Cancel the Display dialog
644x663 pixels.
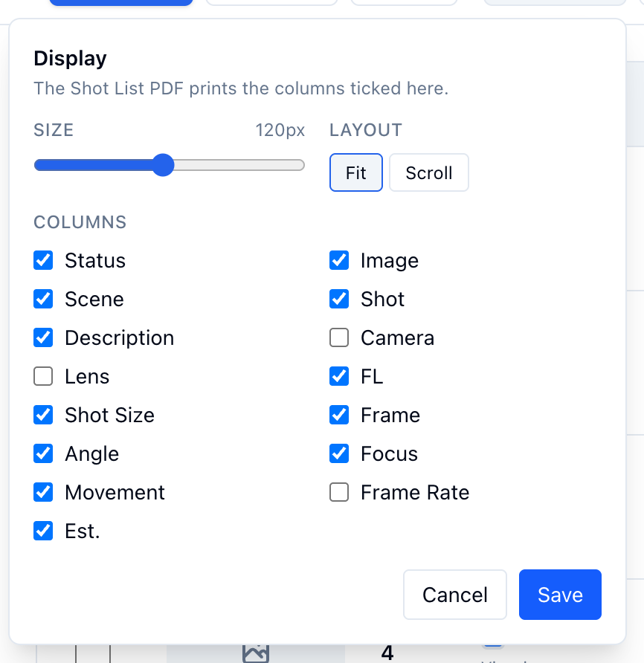[x=455, y=595]
